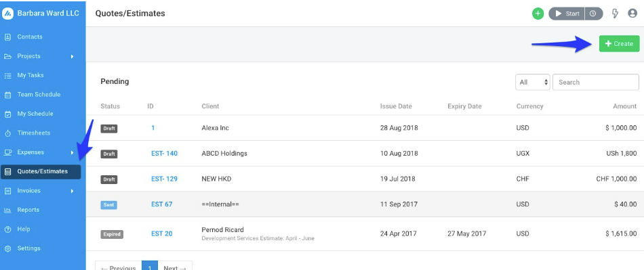644x270 pixels.
Task: Click the Barbara Ward LLC logo icon
Action: pyautogui.click(x=8, y=14)
